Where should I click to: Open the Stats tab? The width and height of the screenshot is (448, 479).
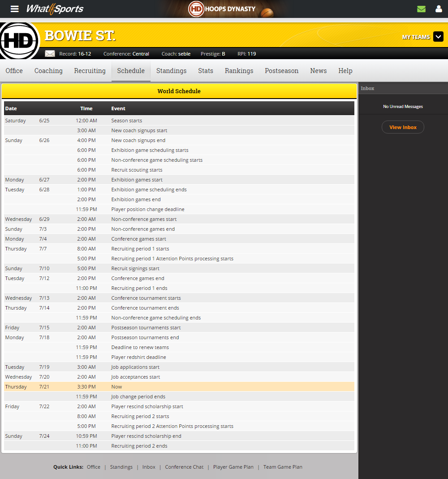205,71
